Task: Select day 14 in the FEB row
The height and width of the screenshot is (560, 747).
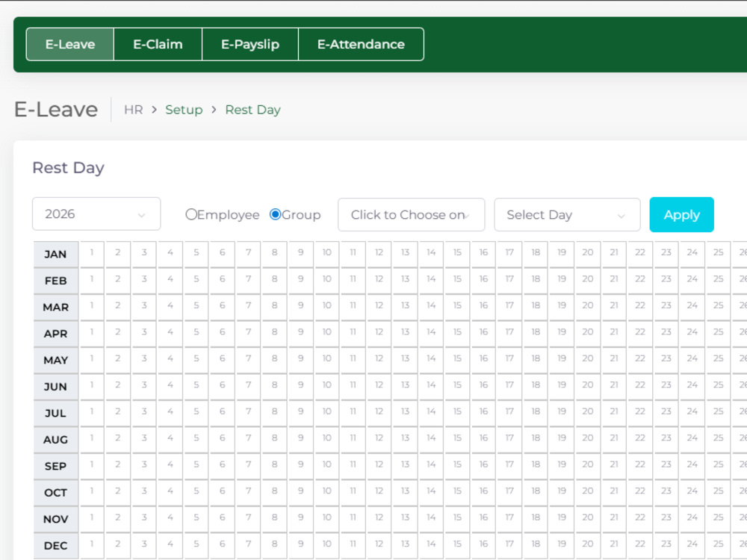Action: 431,279
